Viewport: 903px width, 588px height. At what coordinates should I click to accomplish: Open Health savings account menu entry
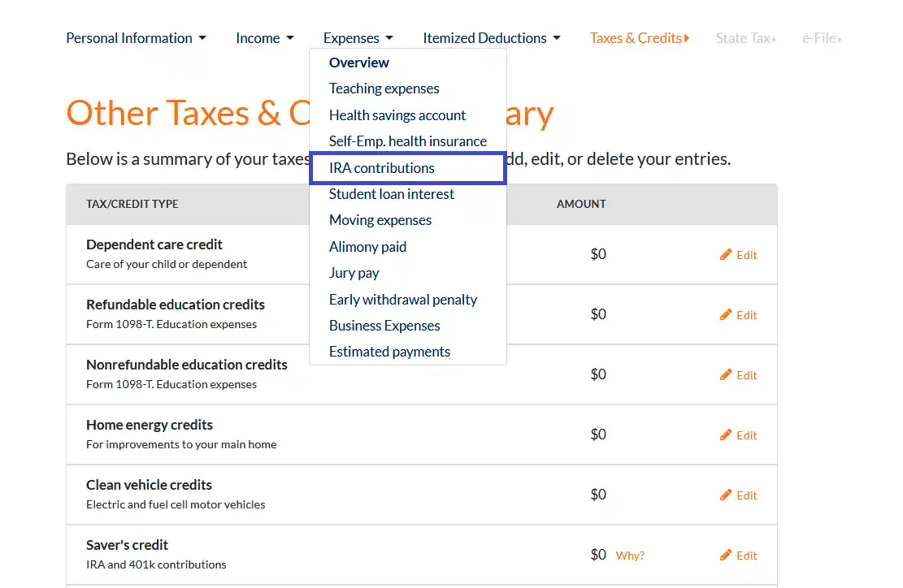point(397,115)
